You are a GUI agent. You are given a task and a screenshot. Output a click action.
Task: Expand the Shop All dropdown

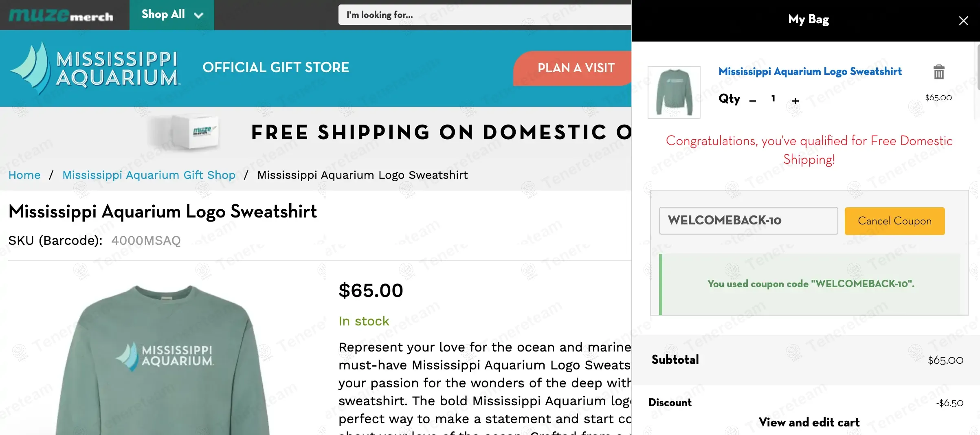pyautogui.click(x=172, y=15)
